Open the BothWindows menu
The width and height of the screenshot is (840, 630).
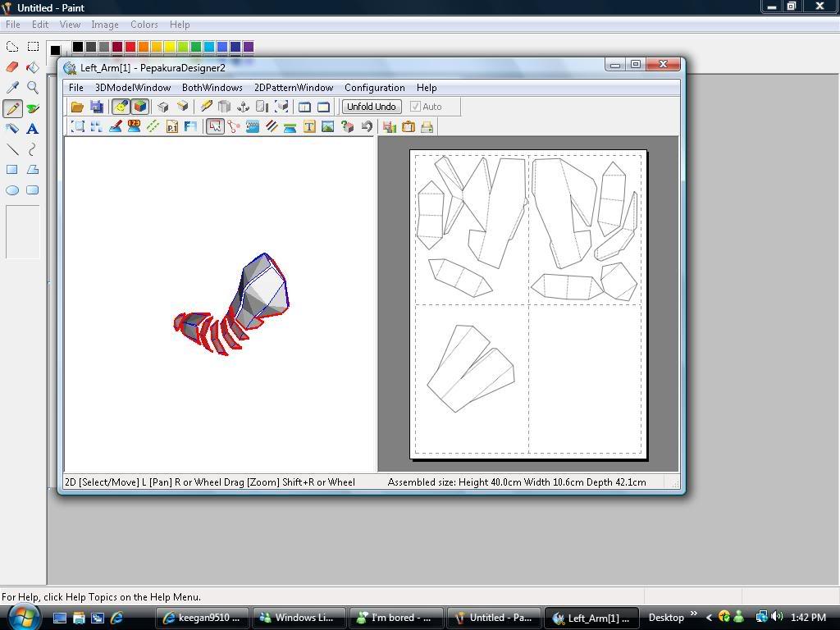[212, 87]
